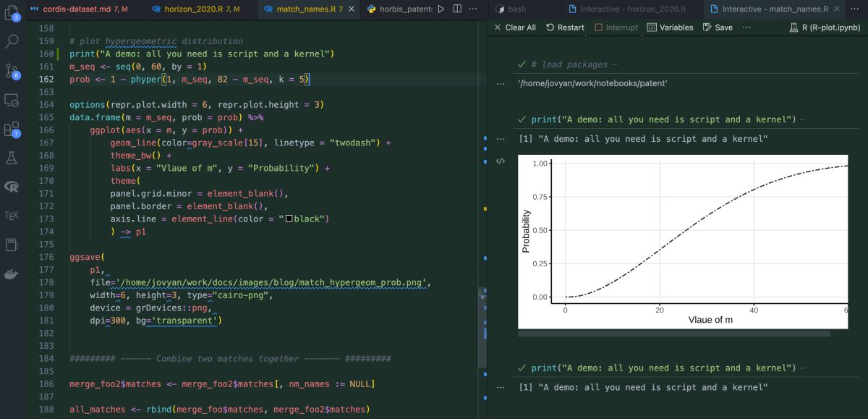Switch to Interactive - horizon_2020.R tab
The image size is (868, 419).
631,9
